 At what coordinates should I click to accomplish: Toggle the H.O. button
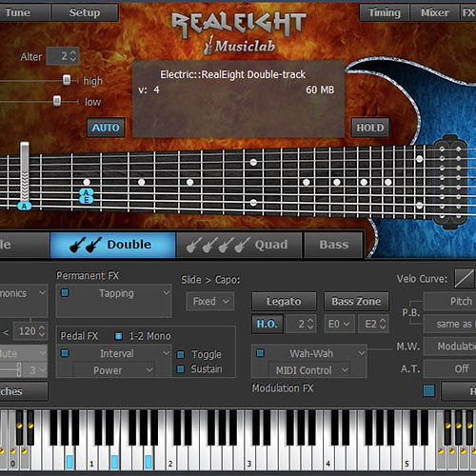(x=268, y=324)
